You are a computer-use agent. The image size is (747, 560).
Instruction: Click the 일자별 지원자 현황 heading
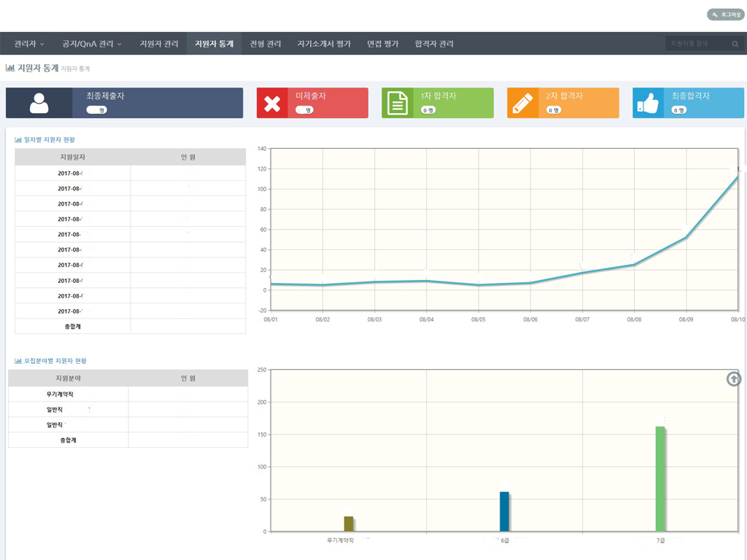50,140
